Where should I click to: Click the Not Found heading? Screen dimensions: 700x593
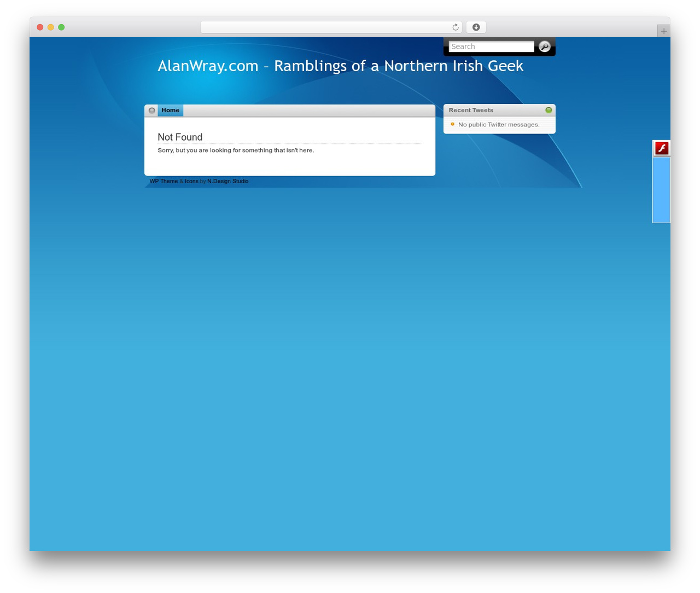pos(180,137)
